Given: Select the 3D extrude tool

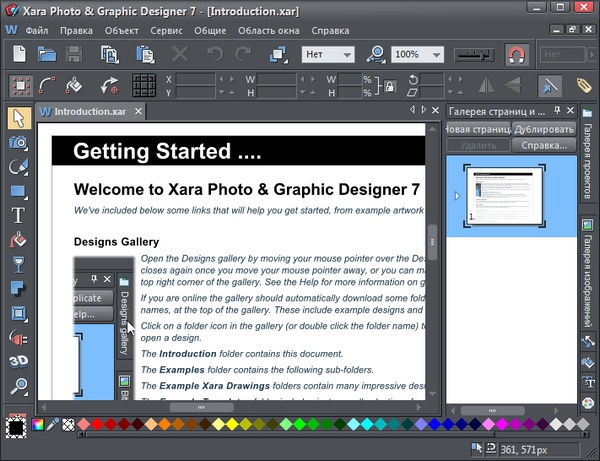Looking at the screenshot, I should click(18, 361).
